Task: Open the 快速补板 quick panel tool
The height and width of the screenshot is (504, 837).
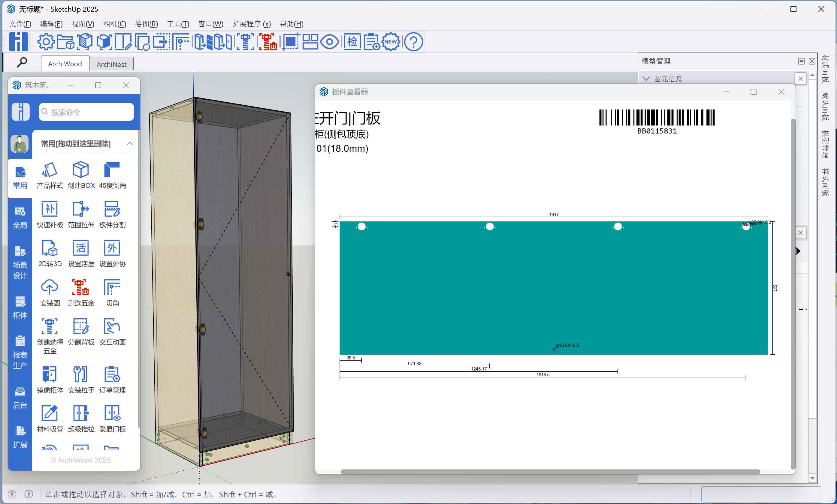Action: 50,209
